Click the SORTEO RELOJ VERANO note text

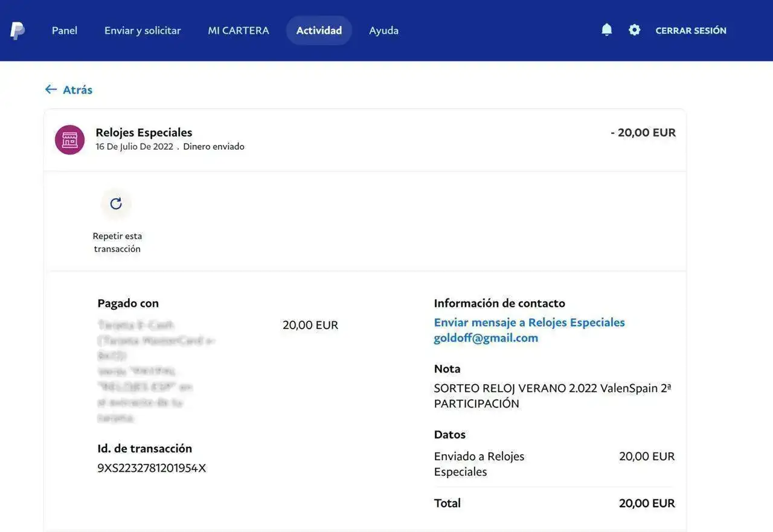(553, 396)
